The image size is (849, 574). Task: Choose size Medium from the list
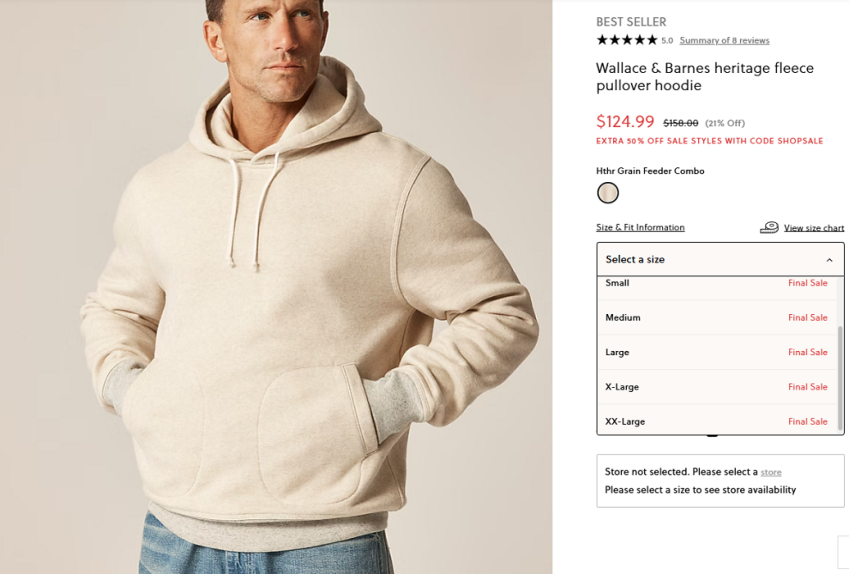click(622, 318)
